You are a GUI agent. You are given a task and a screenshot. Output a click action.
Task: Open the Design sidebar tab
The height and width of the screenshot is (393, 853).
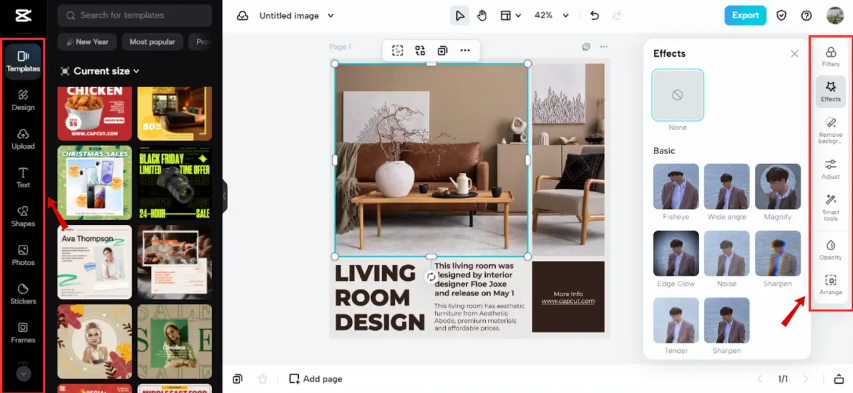tap(23, 101)
